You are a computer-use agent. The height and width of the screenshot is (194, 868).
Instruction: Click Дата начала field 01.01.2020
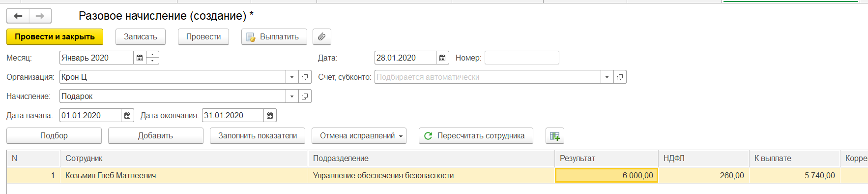90,116
